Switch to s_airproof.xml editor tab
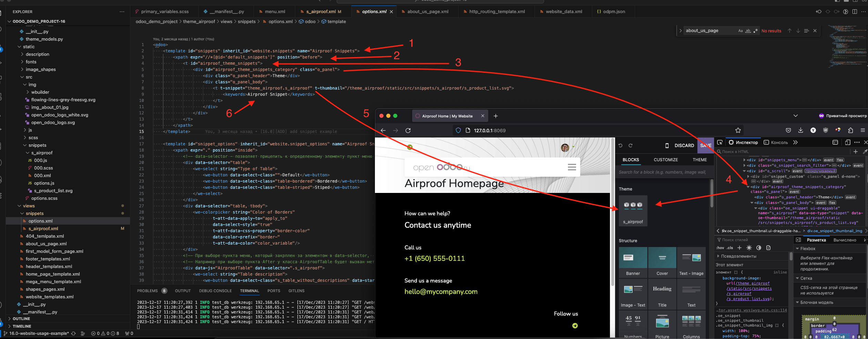This screenshot has height=339, width=868. (321, 11)
